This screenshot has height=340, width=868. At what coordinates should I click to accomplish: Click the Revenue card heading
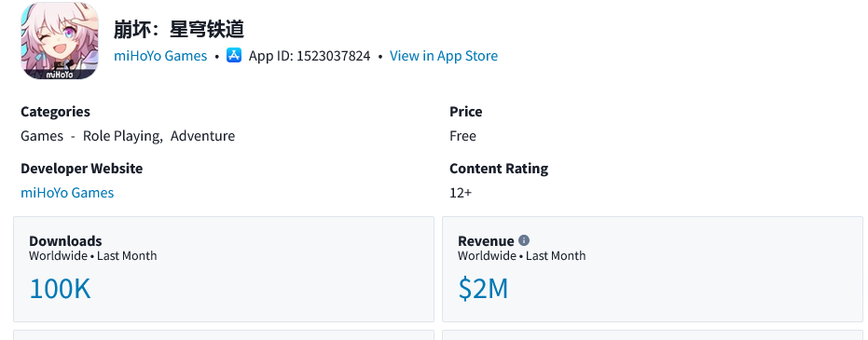click(486, 241)
